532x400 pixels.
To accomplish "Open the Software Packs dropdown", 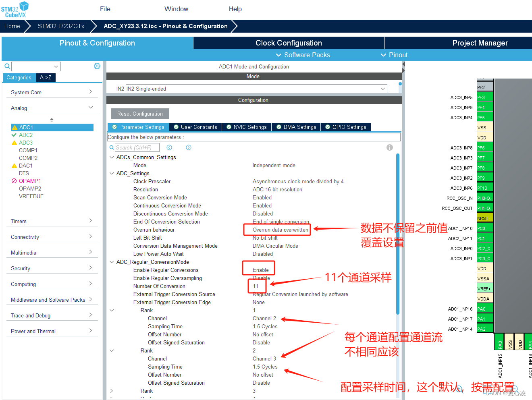I will (x=303, y=55).
